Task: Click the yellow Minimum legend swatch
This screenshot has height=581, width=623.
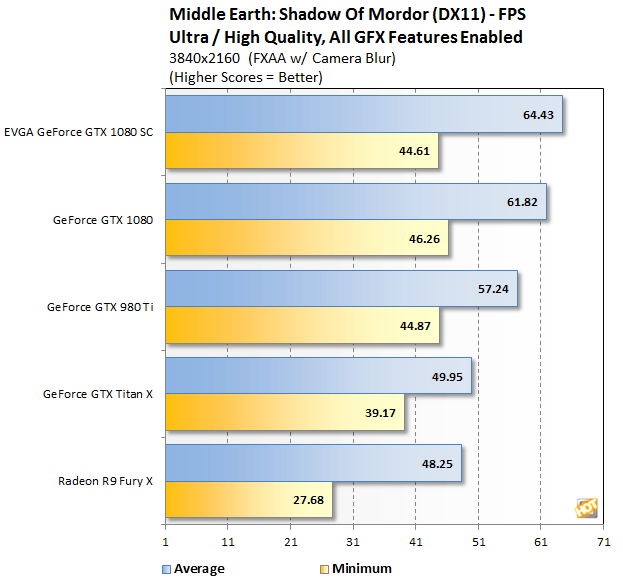Action: tap(324, 569)
